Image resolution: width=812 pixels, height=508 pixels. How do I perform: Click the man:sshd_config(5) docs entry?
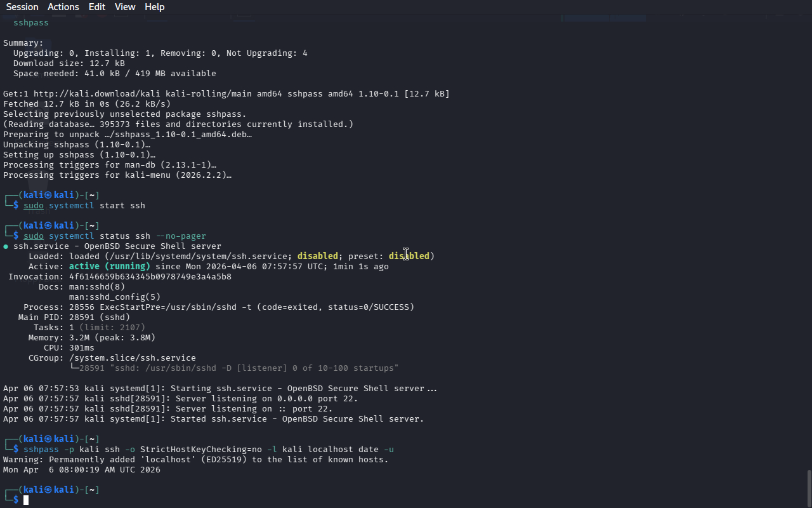pos(114,297)
